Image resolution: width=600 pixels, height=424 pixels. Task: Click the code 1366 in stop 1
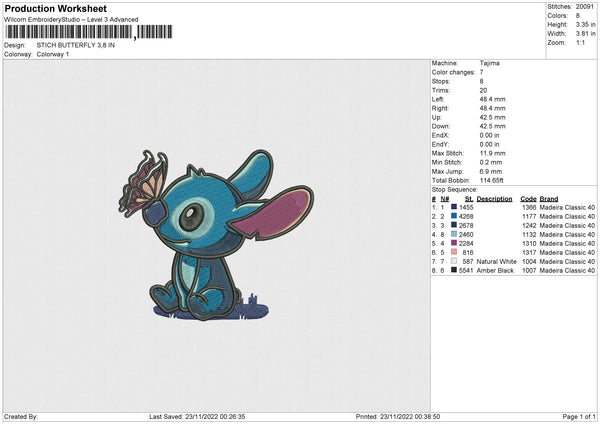pos(529,207)
